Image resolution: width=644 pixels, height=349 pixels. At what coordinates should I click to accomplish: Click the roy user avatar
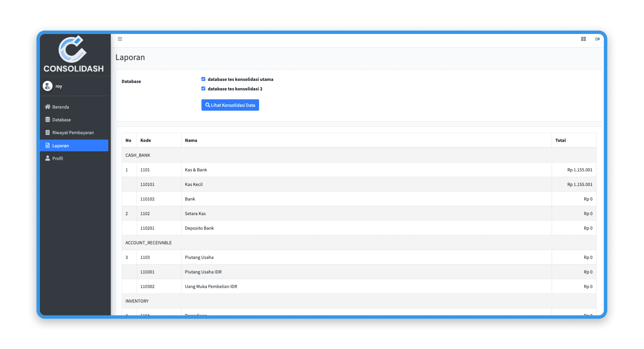47,86
